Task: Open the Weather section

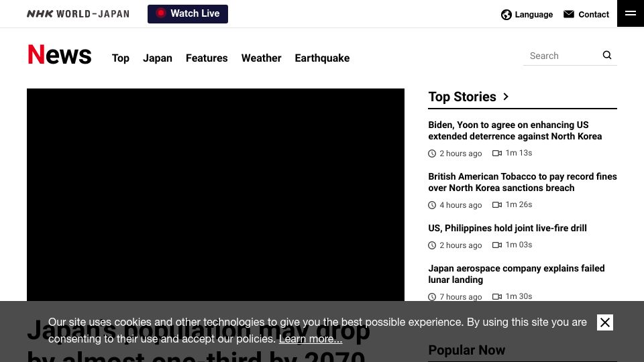Action: 261,58
